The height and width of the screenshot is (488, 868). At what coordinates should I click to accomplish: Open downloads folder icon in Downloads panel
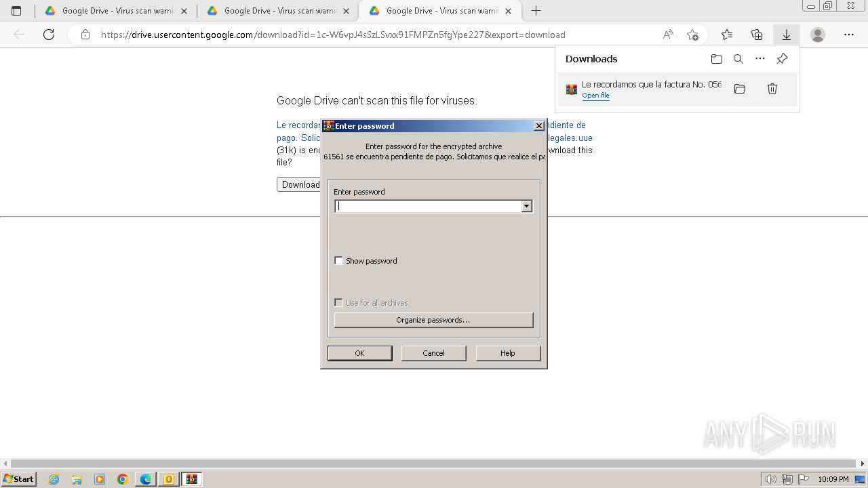click(717, 59)
